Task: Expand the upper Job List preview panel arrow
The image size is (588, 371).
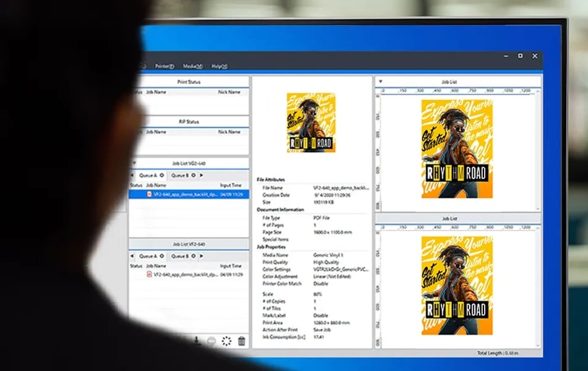Action: (x=382, y=81)
